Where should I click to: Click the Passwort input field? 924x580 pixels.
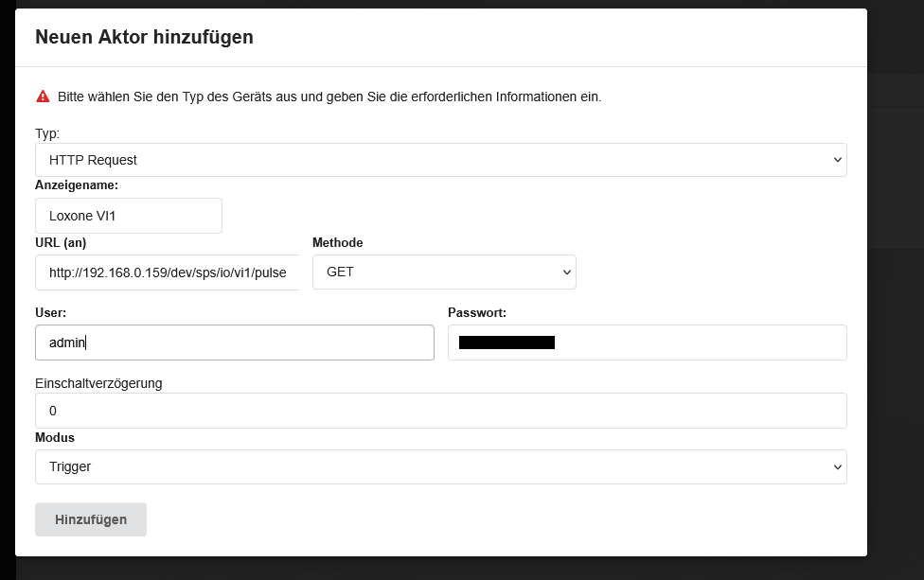pos(647,343)
